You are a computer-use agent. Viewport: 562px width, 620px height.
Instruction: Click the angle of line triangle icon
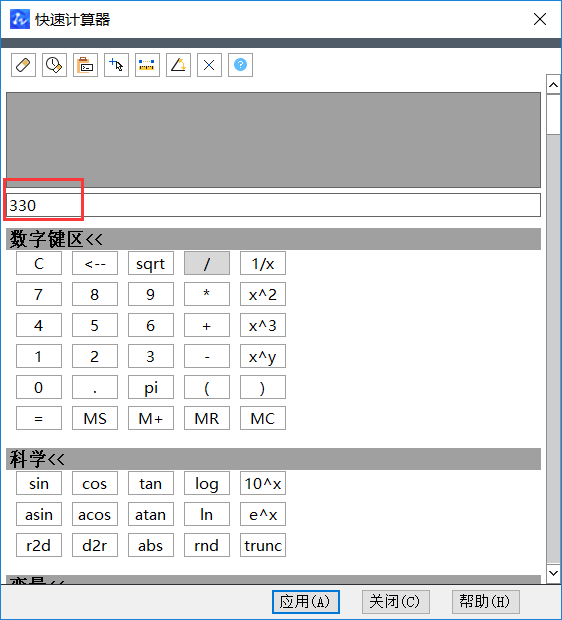(178, 65)
